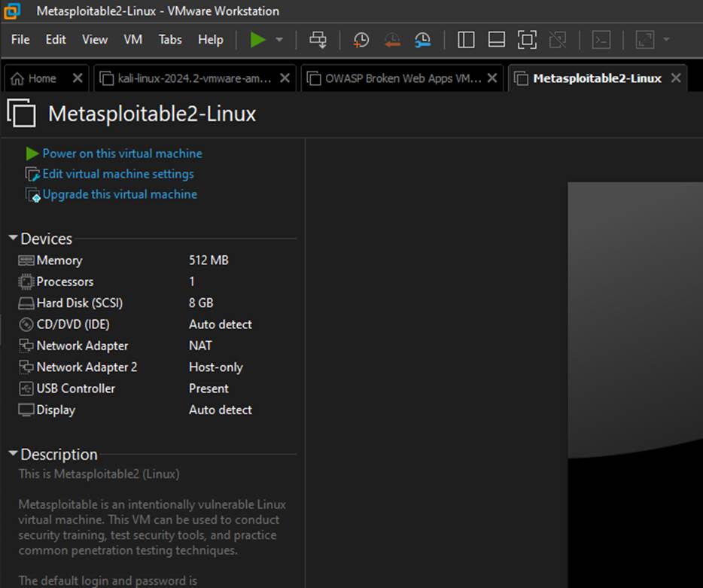Click the Display device icon

coord(26,410)
